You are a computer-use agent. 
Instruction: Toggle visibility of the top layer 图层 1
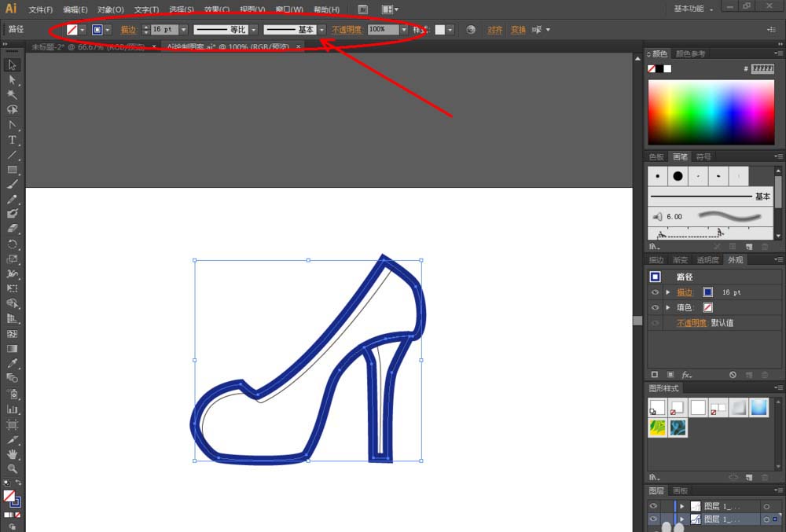pos(654,507)
